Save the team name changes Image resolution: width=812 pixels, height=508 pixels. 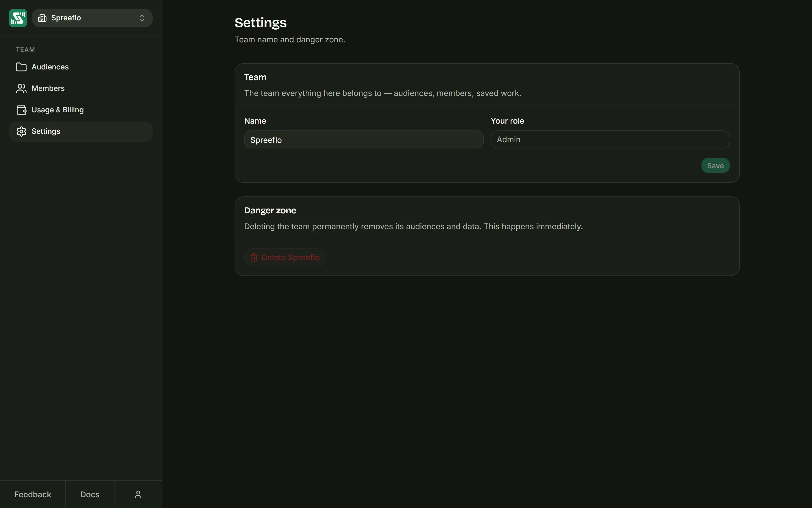click(x=715, y=165)
